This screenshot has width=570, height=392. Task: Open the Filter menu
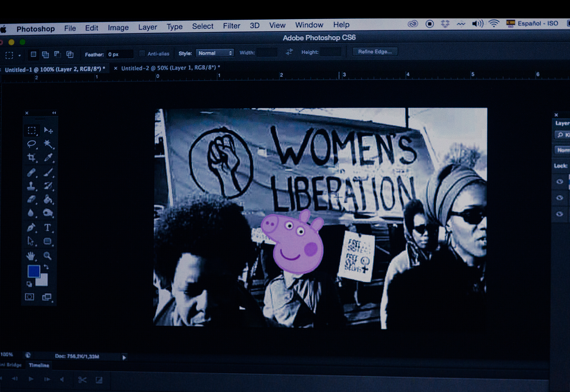[x=231, y=26]
